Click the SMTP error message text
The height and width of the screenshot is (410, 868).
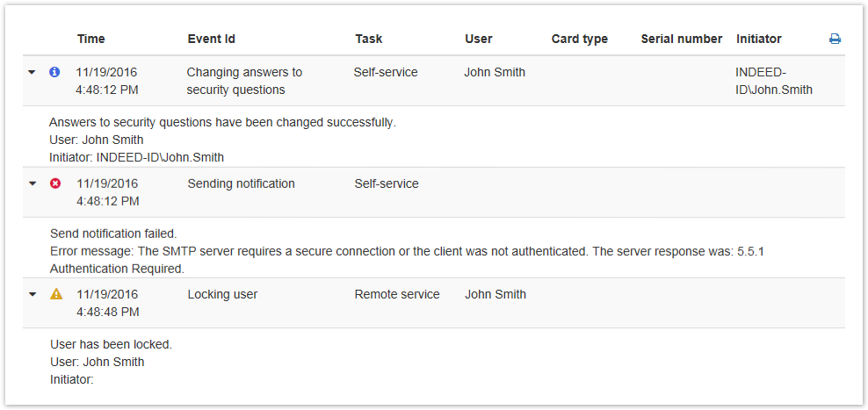tap(387, 251)
